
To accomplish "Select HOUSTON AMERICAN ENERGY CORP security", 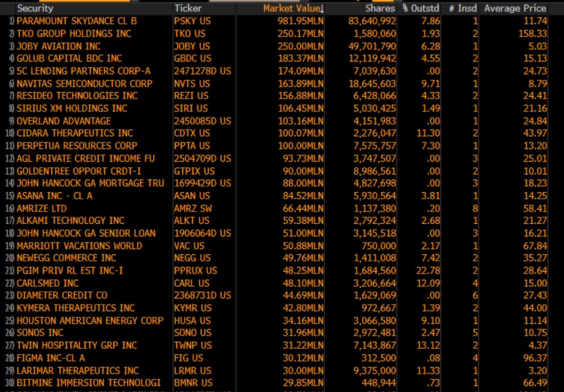I will point(90,321).
